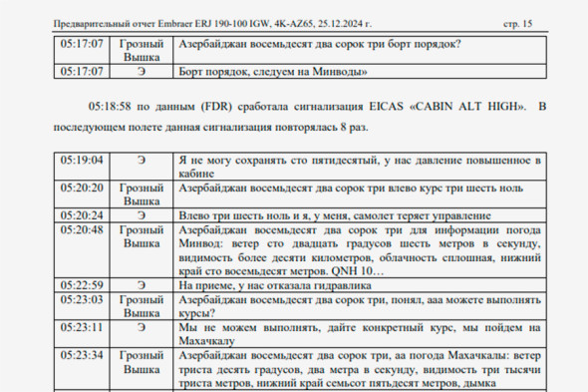Click the speaker cell 'Э' in the '05:23:11' row
Viewport: 588px width, 392px height.
click(x=142, y=334)
